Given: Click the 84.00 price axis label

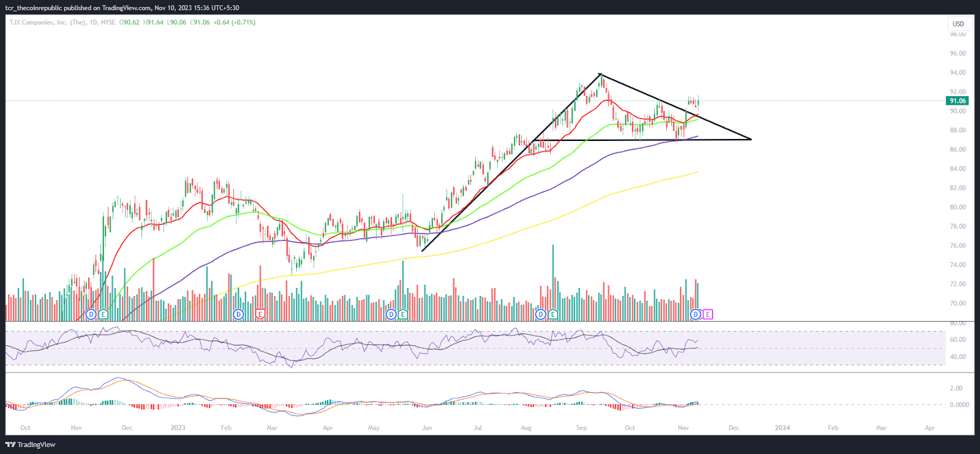Looking at the screenshot, I should point(957,168).
